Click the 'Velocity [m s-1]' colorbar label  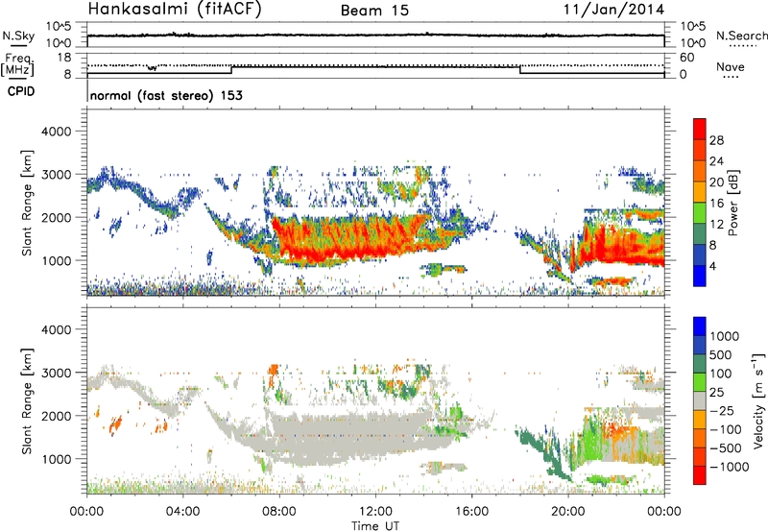click(758, 400)
